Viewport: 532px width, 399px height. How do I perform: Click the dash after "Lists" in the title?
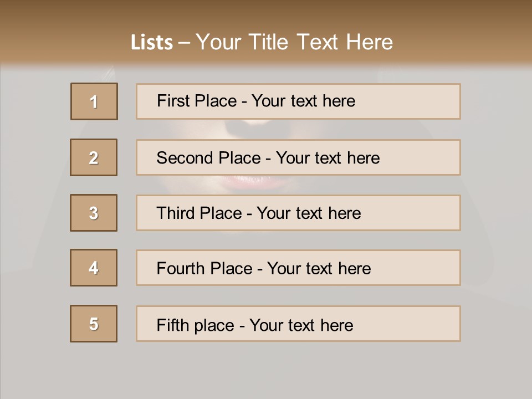(x=184, y=43)
